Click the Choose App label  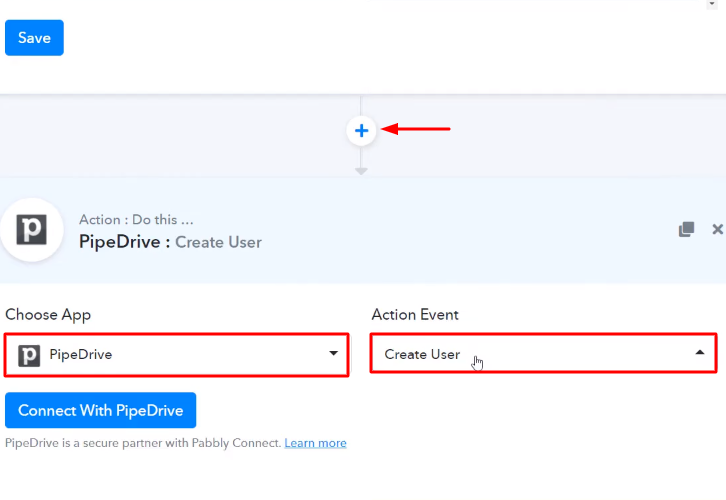[x=48, y=315]
